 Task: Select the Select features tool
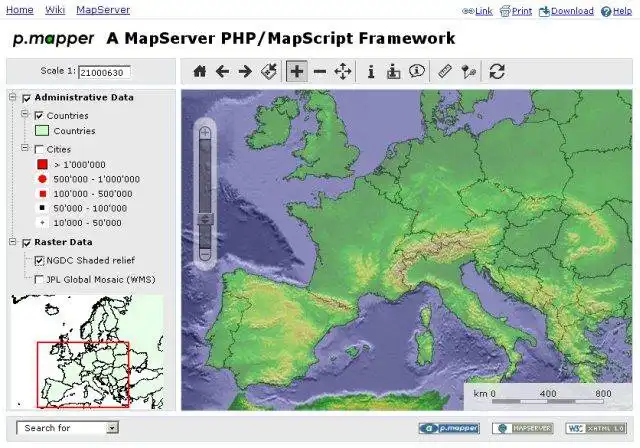point(393,71)
